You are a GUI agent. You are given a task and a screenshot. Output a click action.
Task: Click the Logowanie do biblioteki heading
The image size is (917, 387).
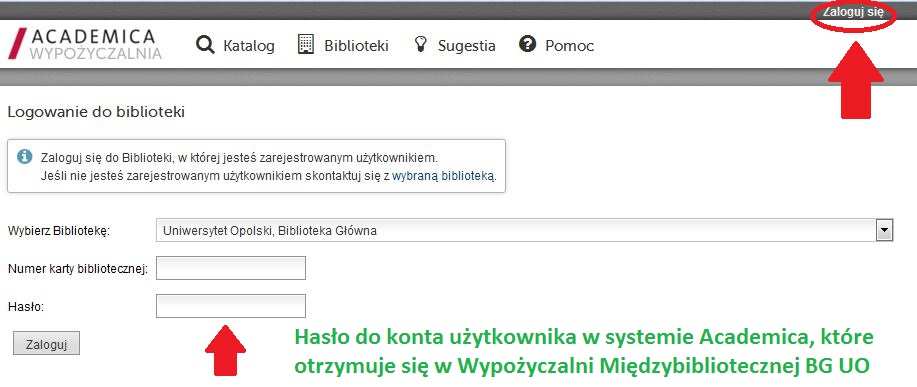click(x=96, y=112)
